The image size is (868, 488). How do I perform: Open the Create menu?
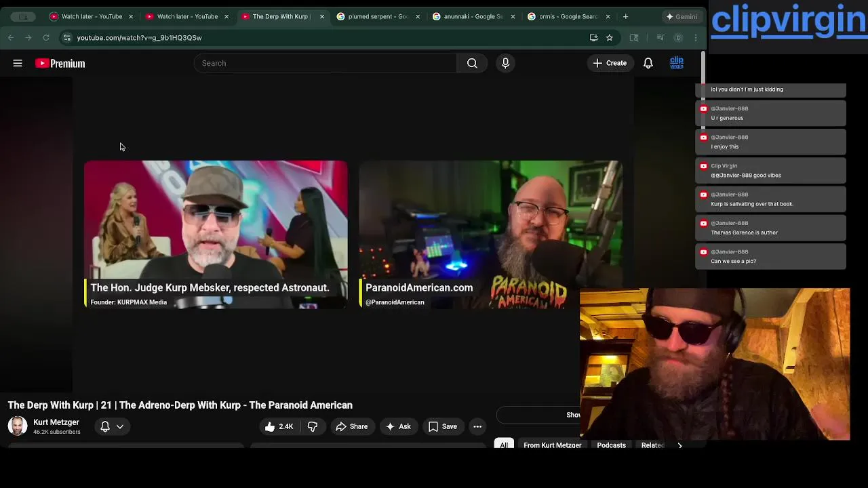(610, 63)
